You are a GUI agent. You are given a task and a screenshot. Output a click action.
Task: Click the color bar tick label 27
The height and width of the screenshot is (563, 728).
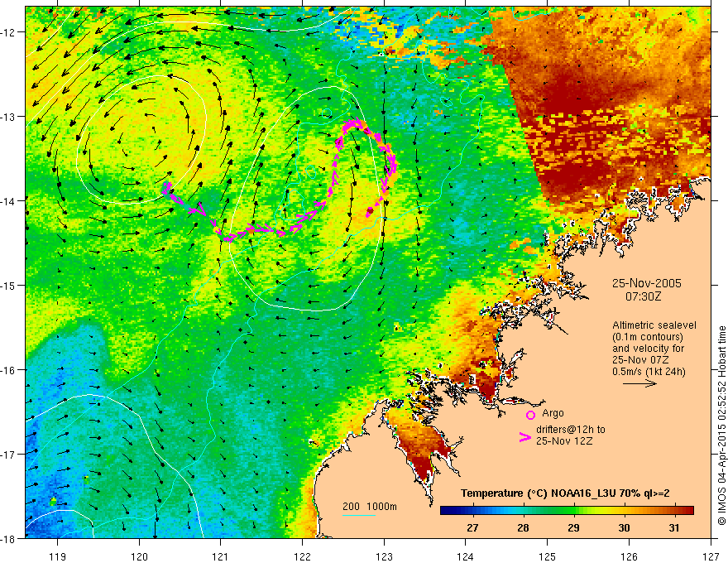[x=472, y=527]
